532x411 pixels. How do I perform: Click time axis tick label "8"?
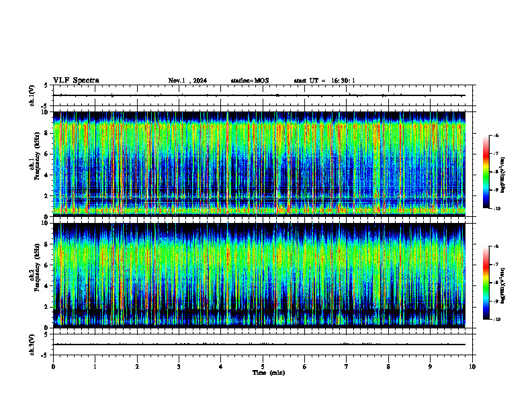[388, 367]
